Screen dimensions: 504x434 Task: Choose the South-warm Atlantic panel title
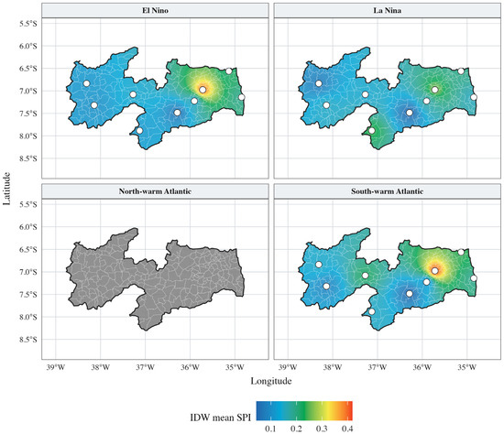[x=387, y=191]
